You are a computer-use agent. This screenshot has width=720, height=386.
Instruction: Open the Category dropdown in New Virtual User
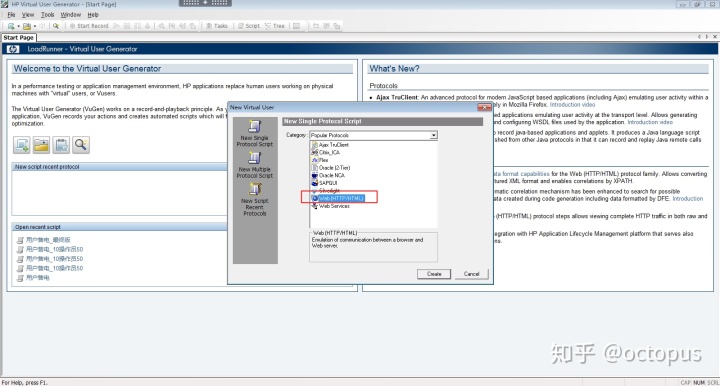point(433,135)
